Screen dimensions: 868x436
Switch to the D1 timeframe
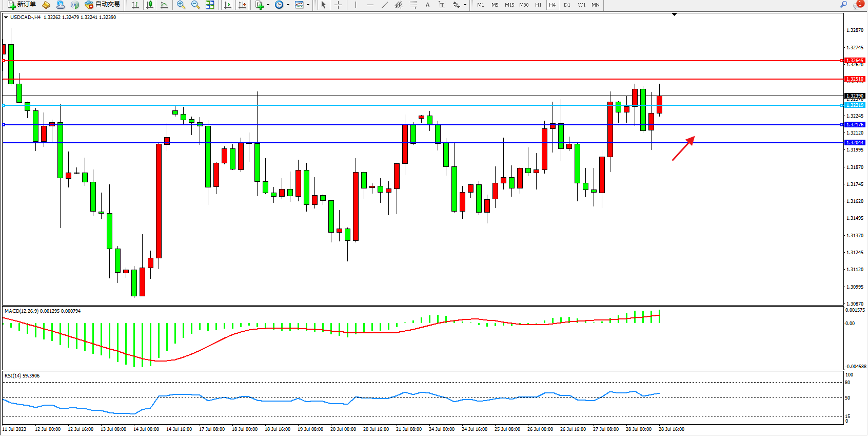pyautogui.click(x=567, y=5)
